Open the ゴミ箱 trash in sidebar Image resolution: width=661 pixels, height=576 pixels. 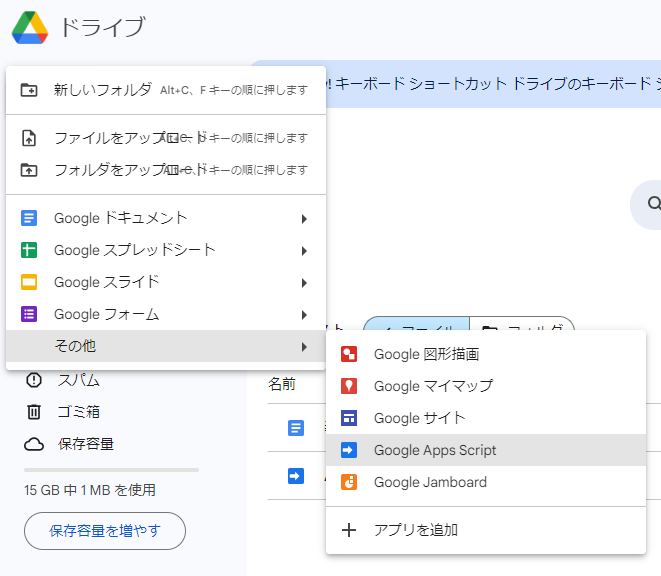[78, 411]
